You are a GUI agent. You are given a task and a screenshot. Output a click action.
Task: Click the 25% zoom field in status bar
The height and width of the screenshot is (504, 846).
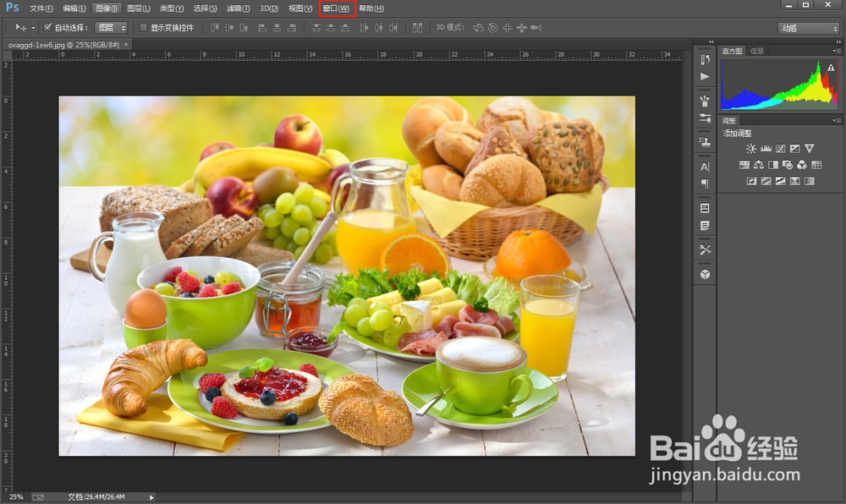pos(16,497)
